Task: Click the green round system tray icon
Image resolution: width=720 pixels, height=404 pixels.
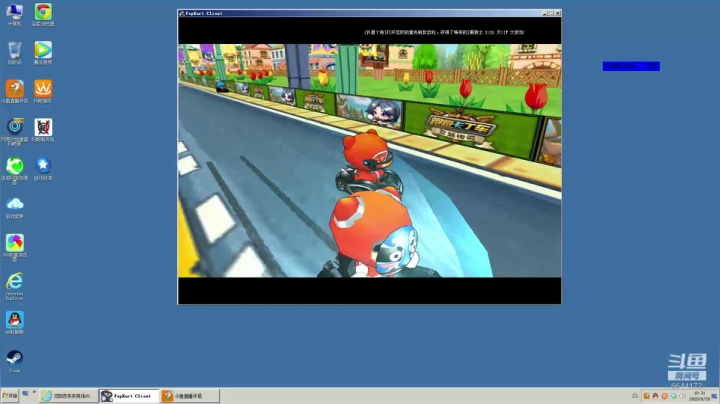Action: pyautogui.click(x=674, y=396)
